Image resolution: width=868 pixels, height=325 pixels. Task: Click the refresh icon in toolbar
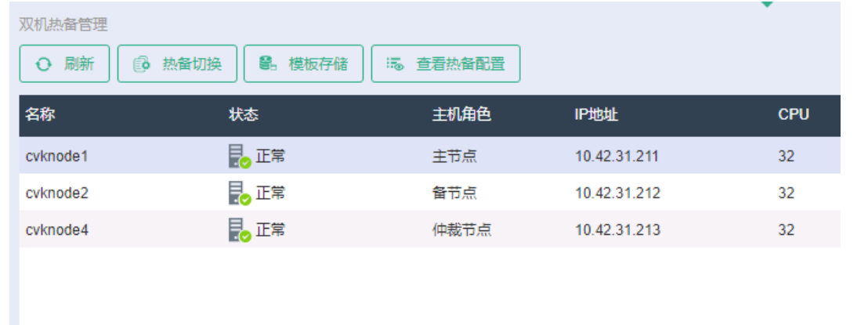pyautogui.click(x=44, y=64)
